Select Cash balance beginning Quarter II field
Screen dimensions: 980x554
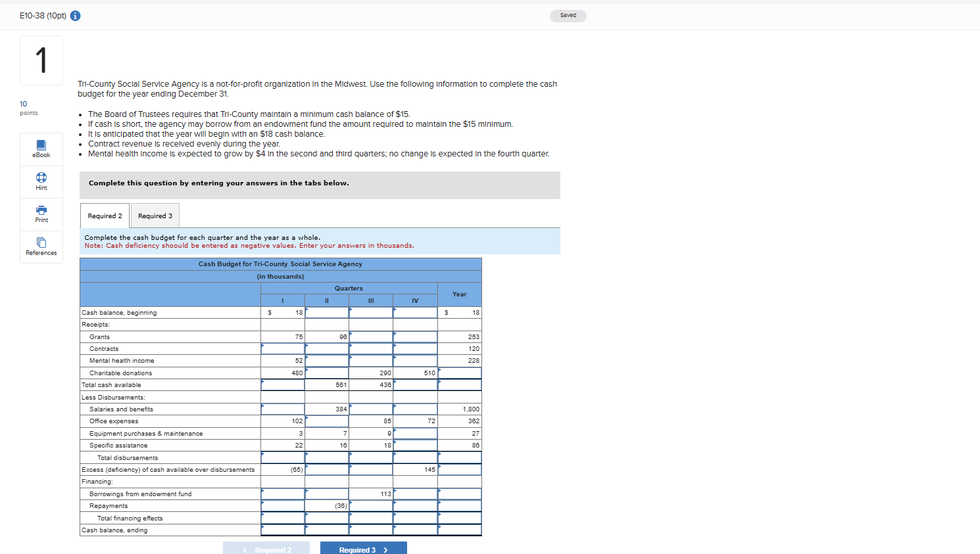(327, 313)
